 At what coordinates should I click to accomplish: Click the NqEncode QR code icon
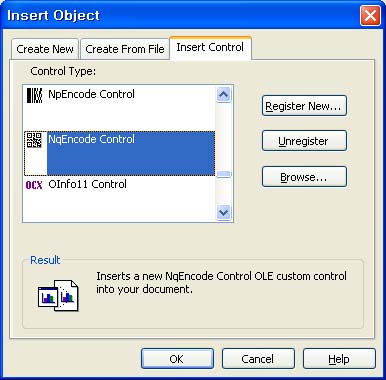click(34, 140)
